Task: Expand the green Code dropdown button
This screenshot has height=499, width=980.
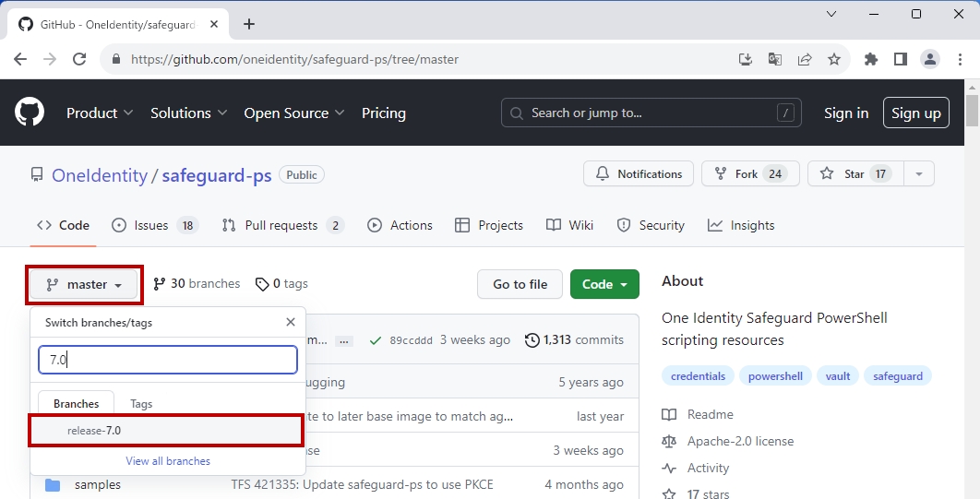Action: (604, 284)
